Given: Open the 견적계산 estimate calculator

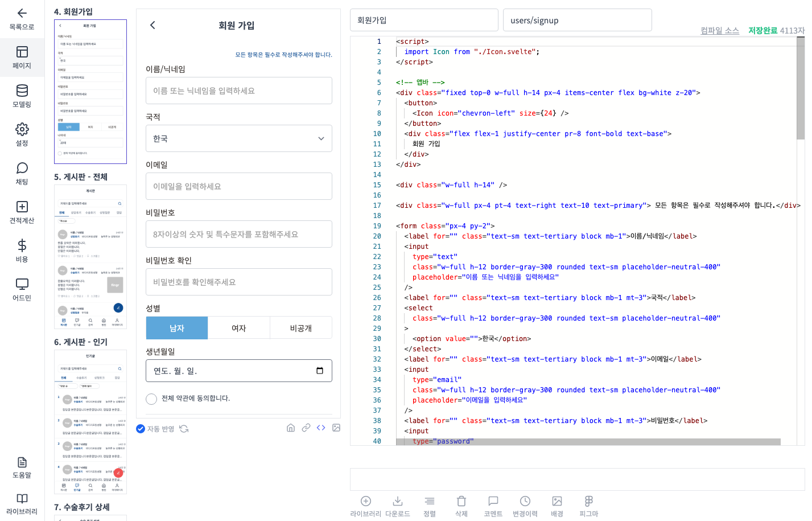Looking at the screenshot, I should [x=22, y=212].
